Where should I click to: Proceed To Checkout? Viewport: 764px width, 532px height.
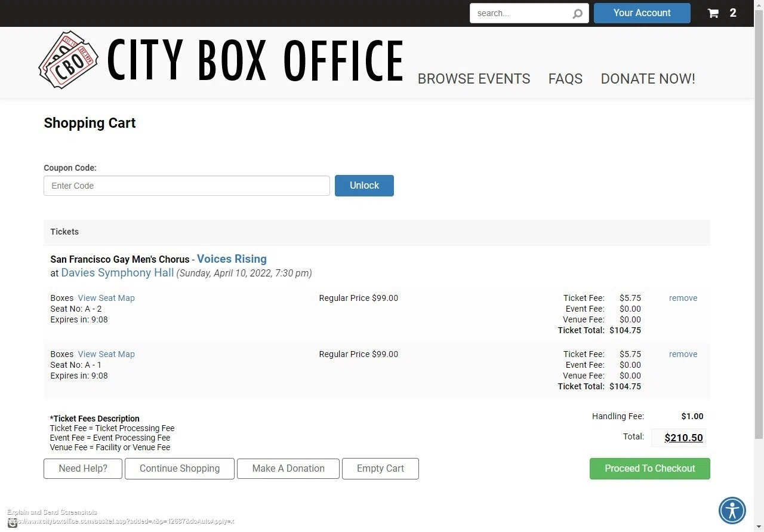coord(650,469)
